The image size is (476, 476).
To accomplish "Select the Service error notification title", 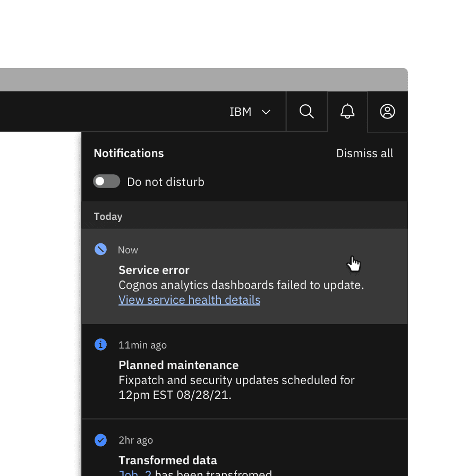I will tap(154, 270).
